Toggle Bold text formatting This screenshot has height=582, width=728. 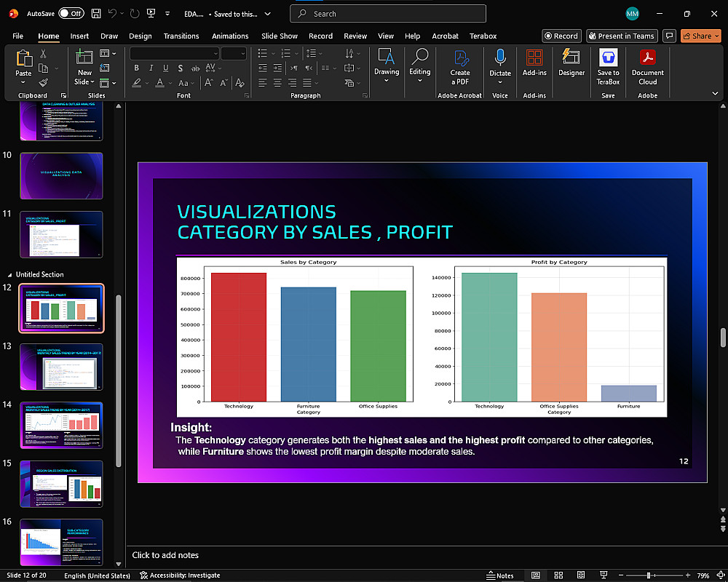136,68
